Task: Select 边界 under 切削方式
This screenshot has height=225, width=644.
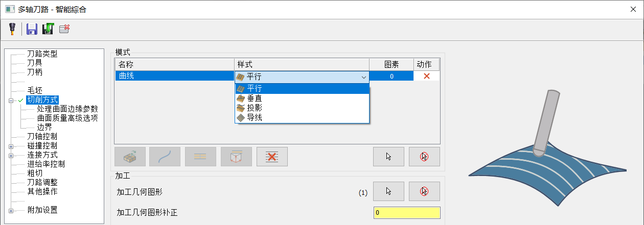Action: tap(44, 127)
